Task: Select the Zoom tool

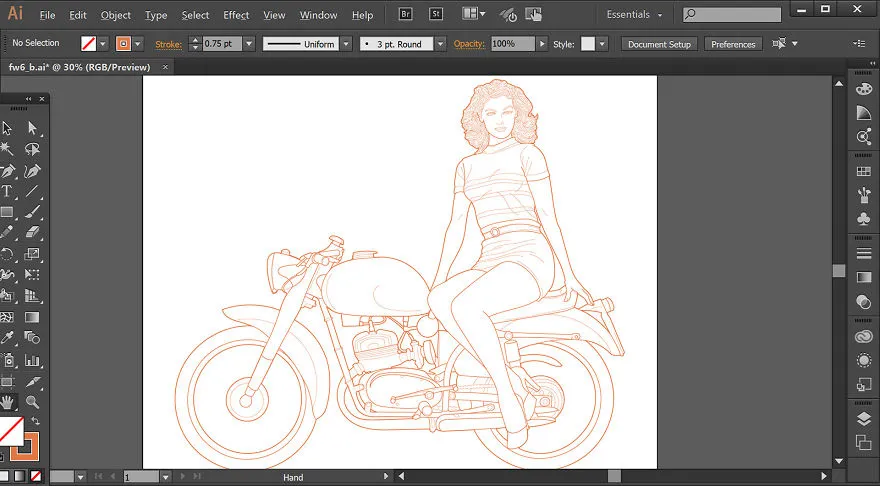Action: tap(32, 402)
